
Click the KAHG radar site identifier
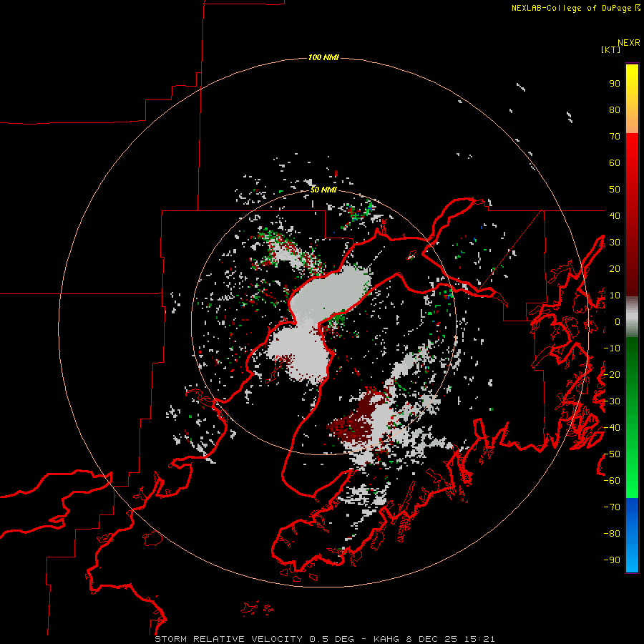(x=386, y=639)
